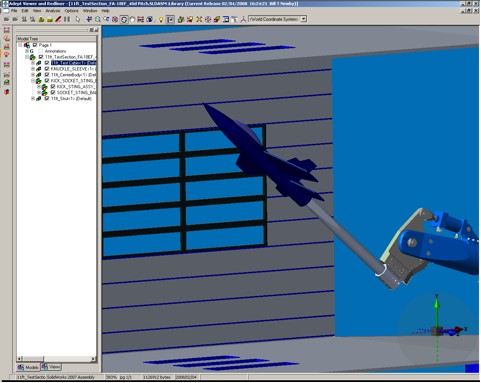The image size is (481, 383).
Task: Select the magnifying glass zoom tool
Action: pyautogui.click(x=98, y=19)
